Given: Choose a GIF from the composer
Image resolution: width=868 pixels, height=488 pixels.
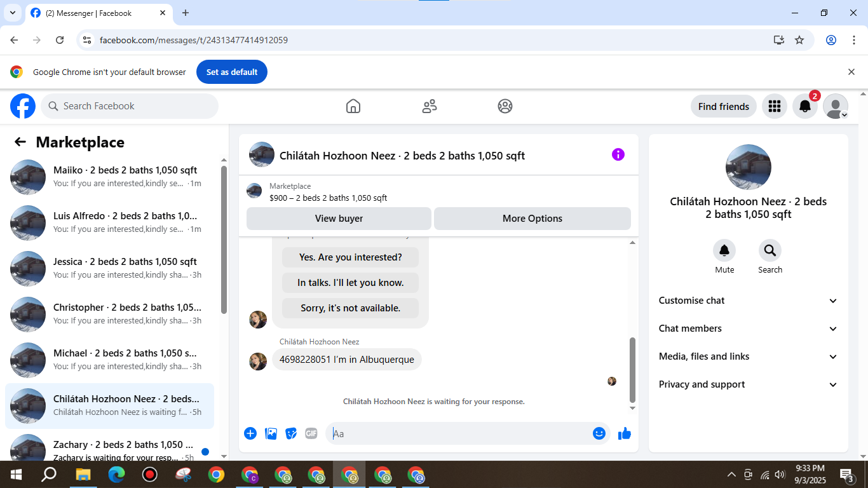Looking at the screenshot, I should (x=311, y=433).
